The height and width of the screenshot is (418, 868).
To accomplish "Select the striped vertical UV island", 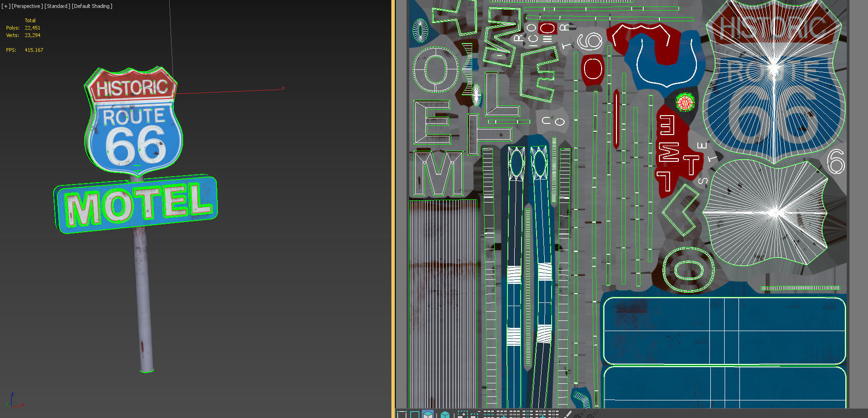I will pos(443,303).
